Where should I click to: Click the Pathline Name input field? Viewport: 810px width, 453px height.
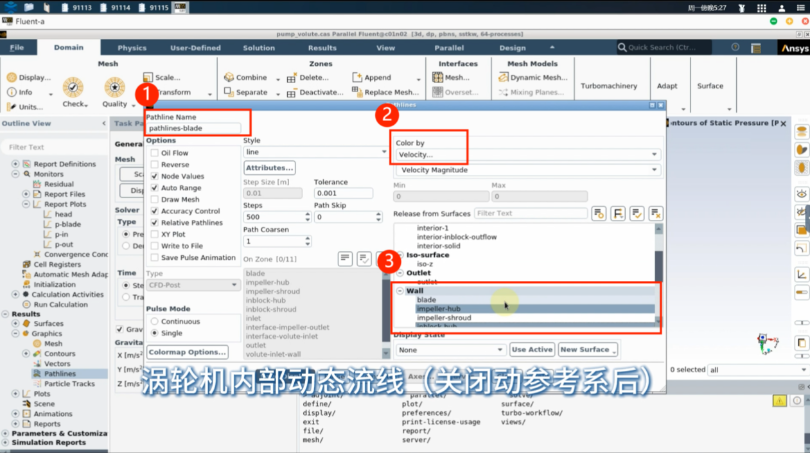coord(194,128)
